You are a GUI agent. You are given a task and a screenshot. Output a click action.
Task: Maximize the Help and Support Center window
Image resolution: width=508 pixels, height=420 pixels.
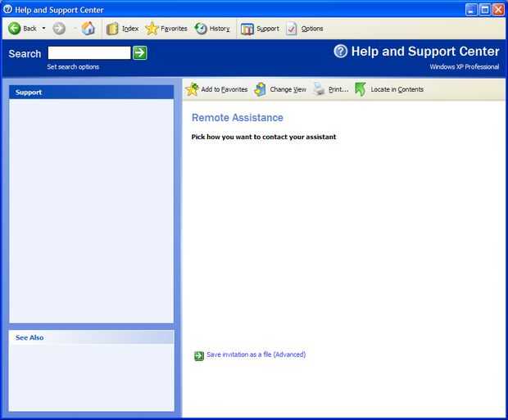[x=485, y=10]
